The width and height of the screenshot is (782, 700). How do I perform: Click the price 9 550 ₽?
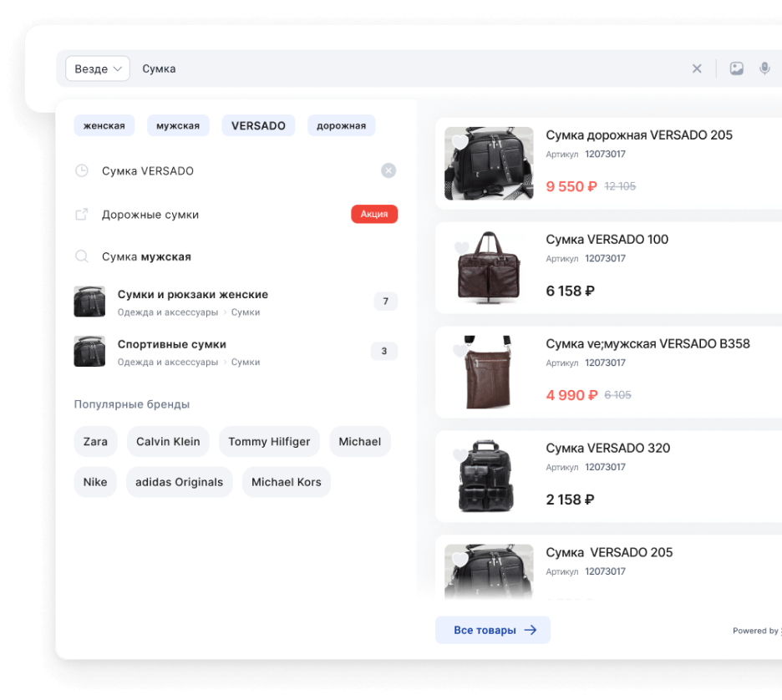pyautogui.click(x=571, y=186)
